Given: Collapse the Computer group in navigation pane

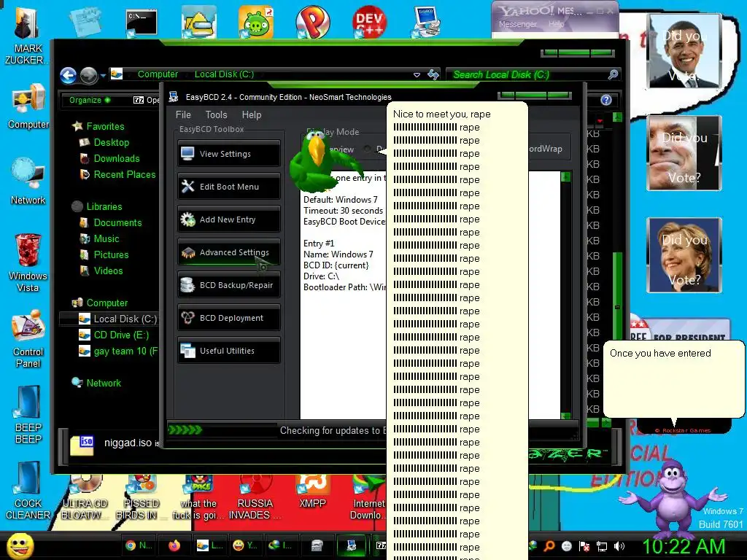Looking at the screenshot, I should tap(99, 303).
